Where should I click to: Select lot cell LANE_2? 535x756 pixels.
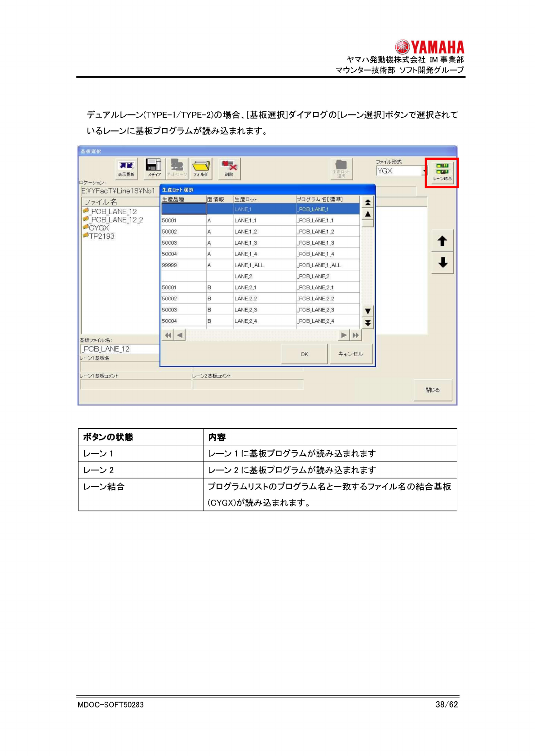pyautogui.click(x=264, y=277)
